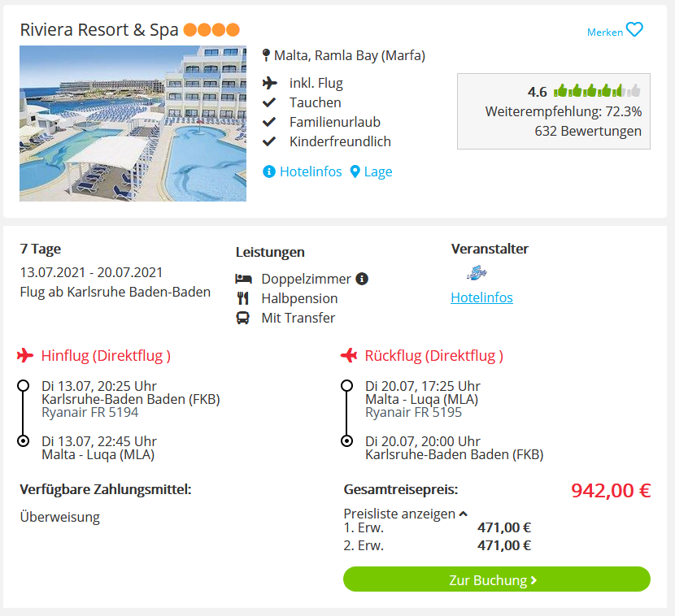The width and height of the screenshot is (675, 616).
Task: Click the location pin beside Malta, Ramla Bay
Action: (x=266, y=55)
